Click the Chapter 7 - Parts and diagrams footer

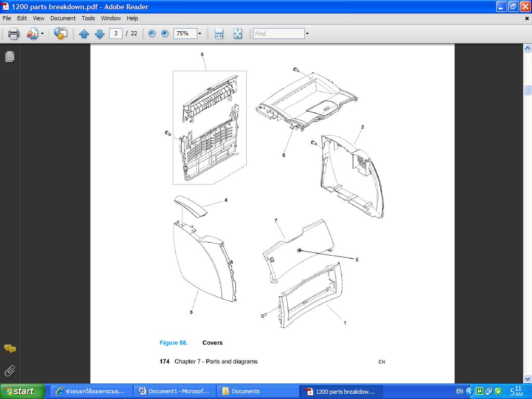(216, 362)
